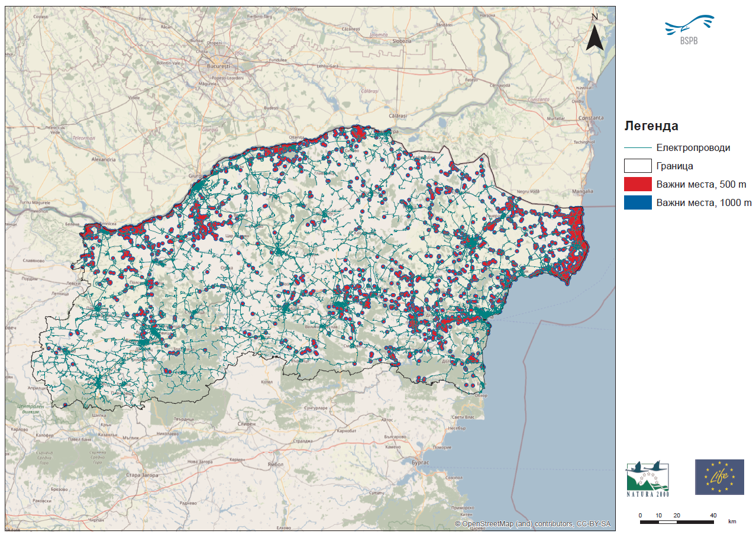Select the red 500 m legend swatch
Image resolution: width=756 pixels, height=534 pixels.
click(x=637, y=184)
